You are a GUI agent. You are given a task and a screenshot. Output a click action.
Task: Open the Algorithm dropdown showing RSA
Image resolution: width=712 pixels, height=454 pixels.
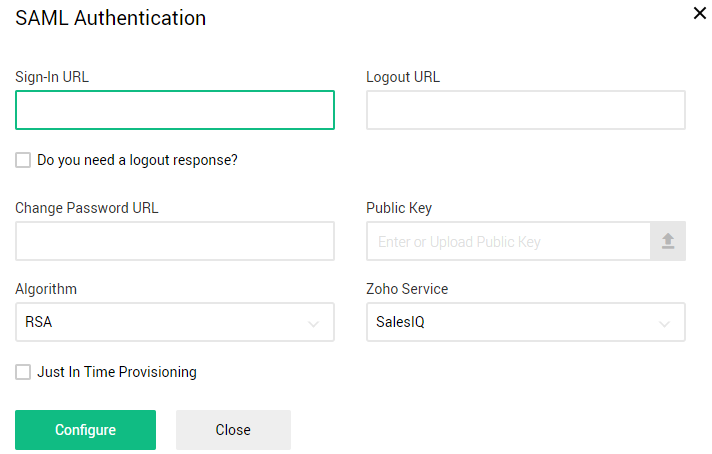point(175,322)
